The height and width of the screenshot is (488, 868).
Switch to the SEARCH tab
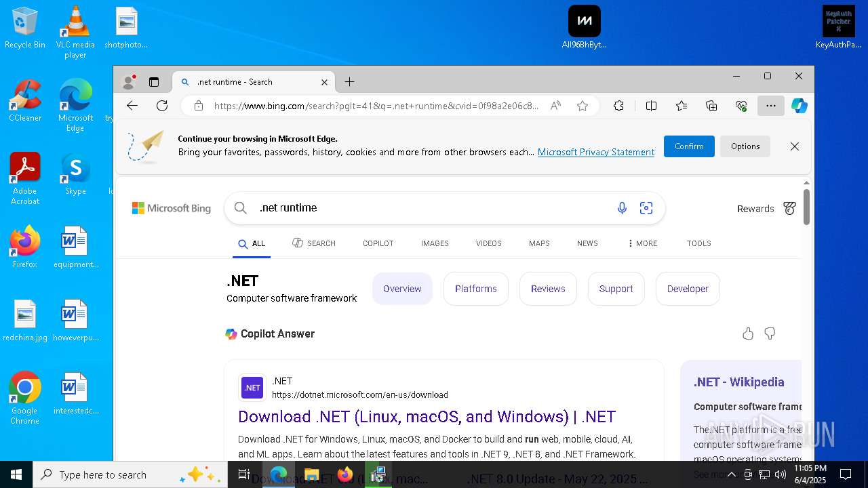click(314, 243)
